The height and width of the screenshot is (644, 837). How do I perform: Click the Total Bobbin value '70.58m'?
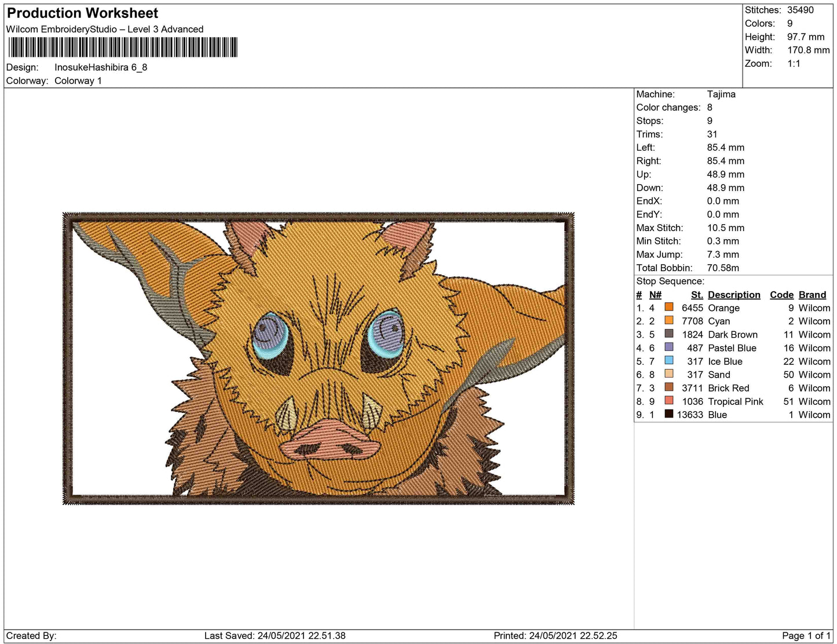coord(723,268)
